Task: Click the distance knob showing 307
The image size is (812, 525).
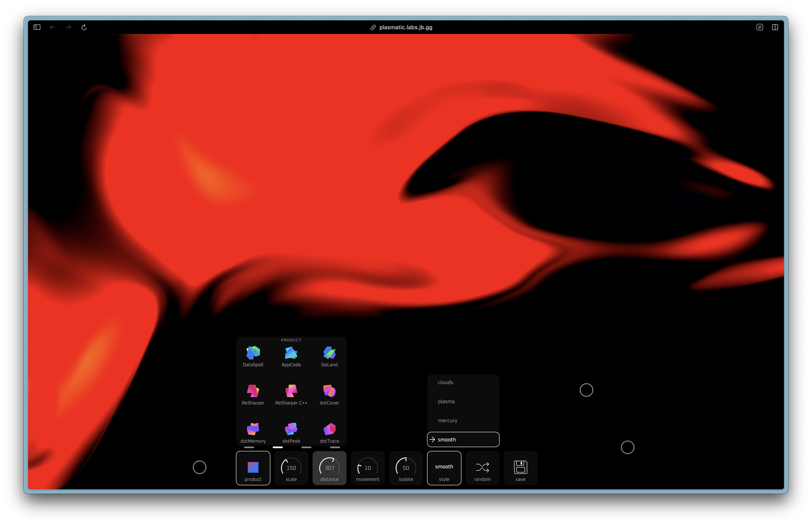Action: pos(329,468)
